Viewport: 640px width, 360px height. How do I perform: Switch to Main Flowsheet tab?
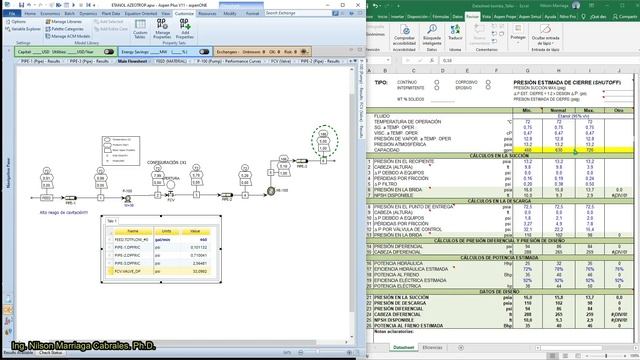pyautogui.click(x=132, y=61)
